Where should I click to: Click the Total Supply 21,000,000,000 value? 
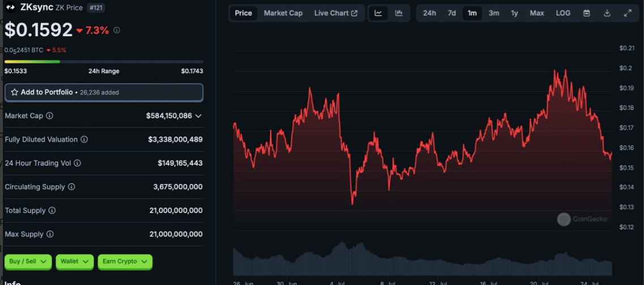coord(176,211)
